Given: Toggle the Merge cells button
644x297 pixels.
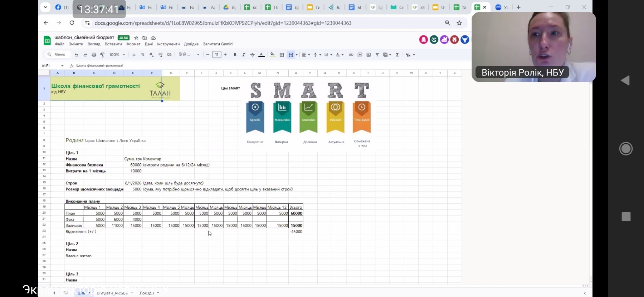Looking at the screenshot, I should click(x=291, y=55).
